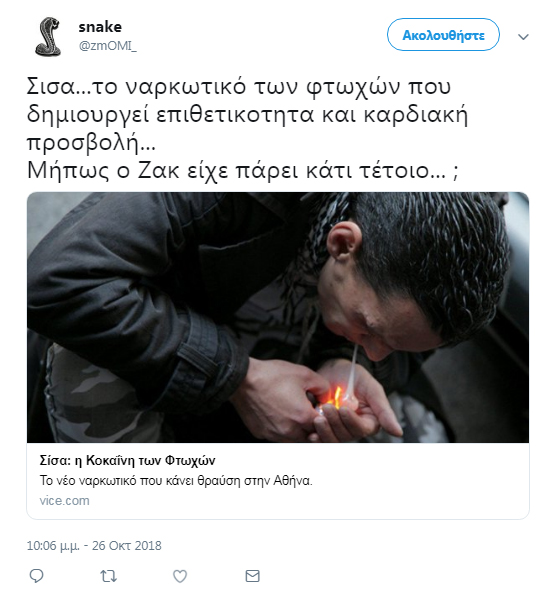Follow the account with Ακολουθήστε button

click(x=443, y=35)
